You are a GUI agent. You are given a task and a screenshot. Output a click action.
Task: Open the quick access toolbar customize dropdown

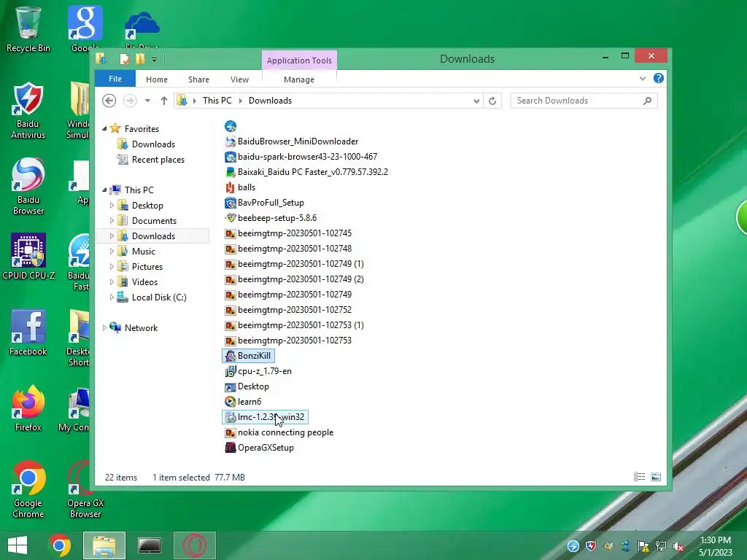(154, 60)
